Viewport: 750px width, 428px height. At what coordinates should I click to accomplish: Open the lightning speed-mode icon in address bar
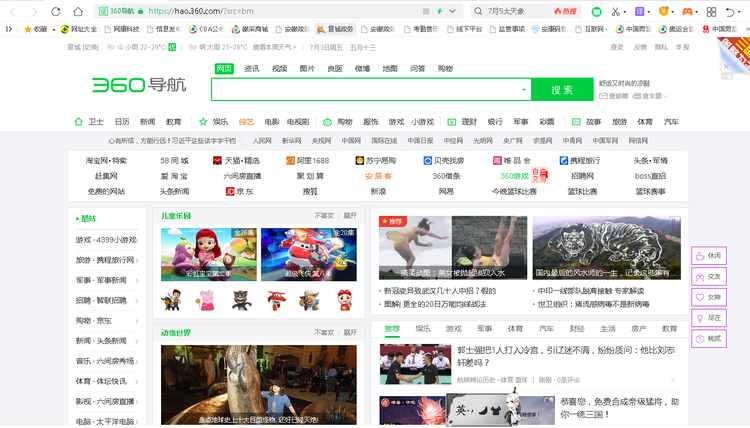pyautogui.click(x=439, y=11)
